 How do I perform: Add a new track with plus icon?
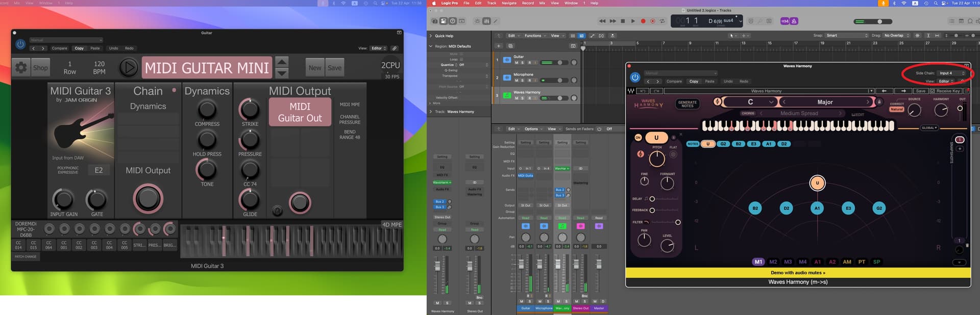[499, 46]
